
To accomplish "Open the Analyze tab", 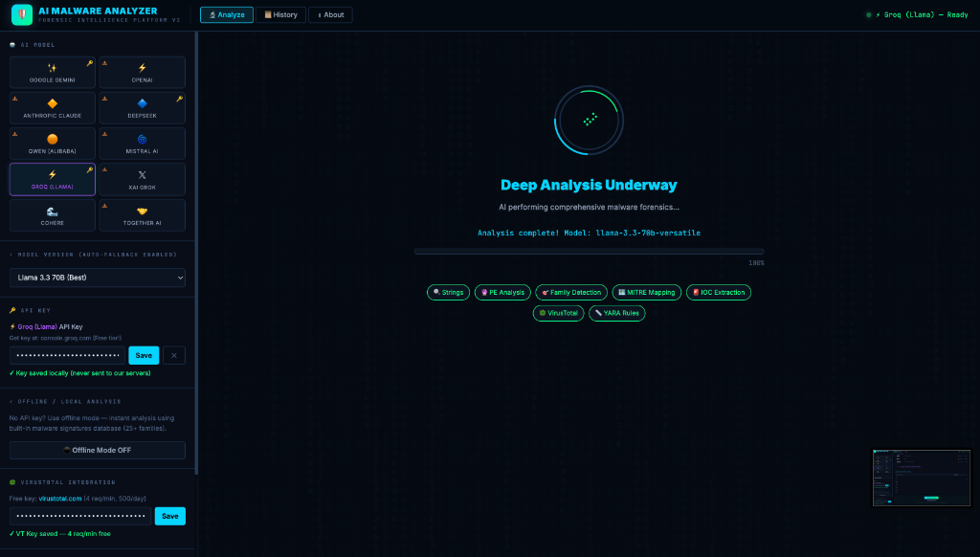I will pyautogui.click(x=226, y=14).
